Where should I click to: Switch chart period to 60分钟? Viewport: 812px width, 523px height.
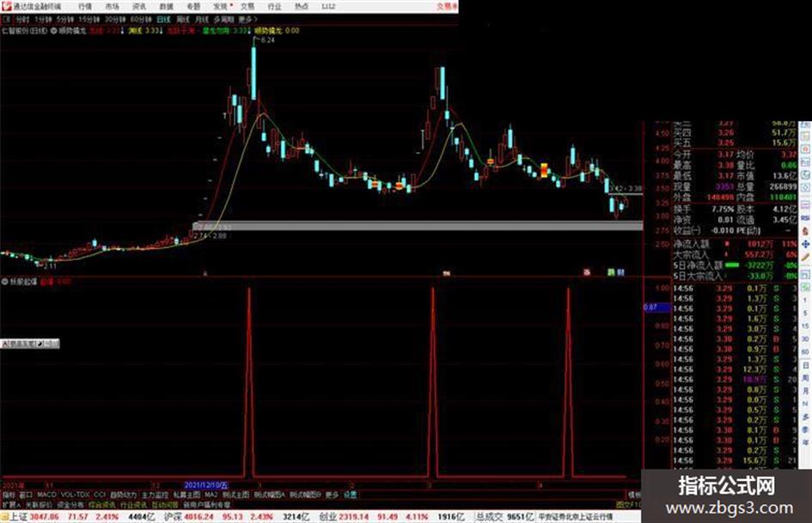(x=141, y=20)
